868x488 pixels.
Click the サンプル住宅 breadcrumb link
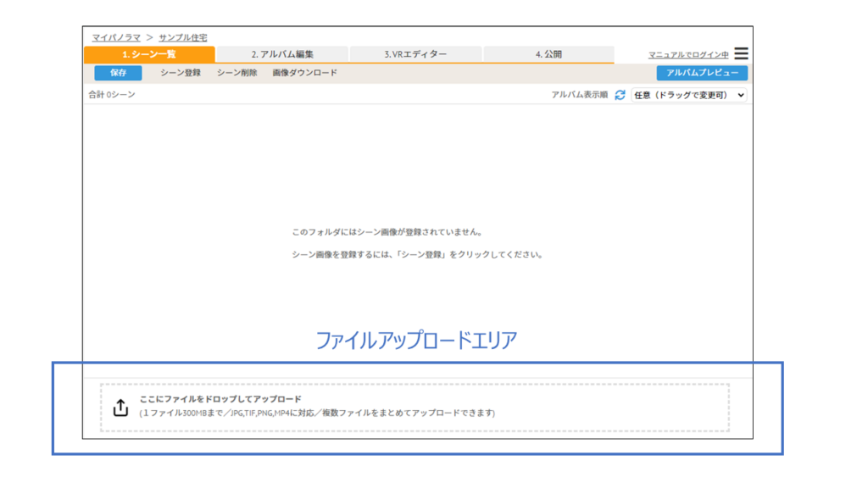point(182,37)
